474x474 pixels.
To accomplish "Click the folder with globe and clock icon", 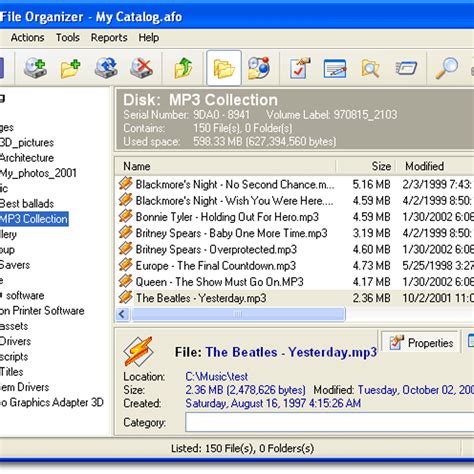I will (258, 68).
